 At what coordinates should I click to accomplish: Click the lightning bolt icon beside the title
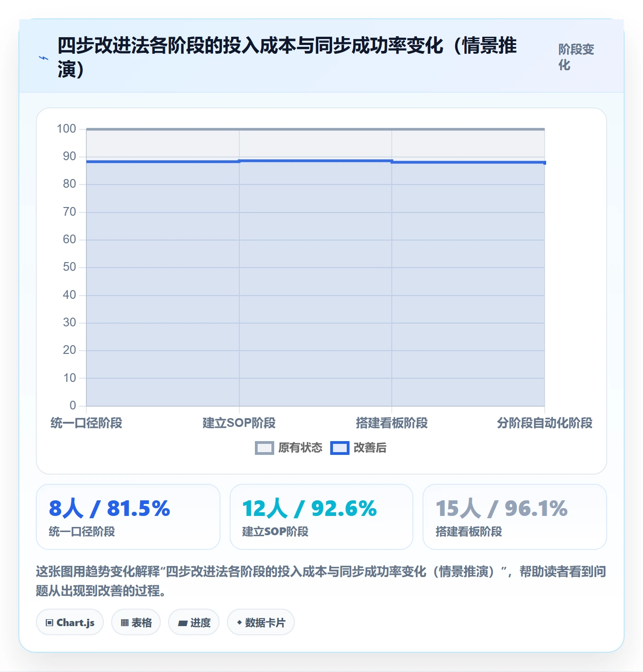(x=44, y=58)
